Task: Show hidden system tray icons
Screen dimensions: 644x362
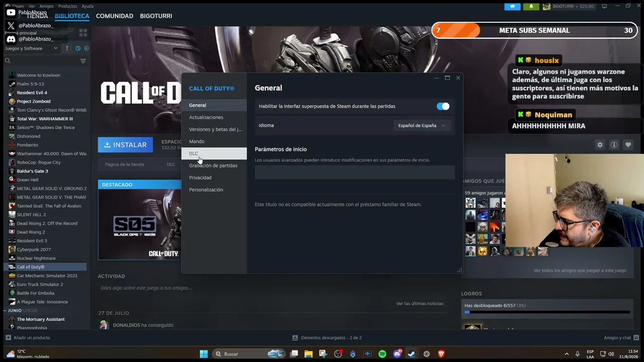Action: click(x=567, y=354)
